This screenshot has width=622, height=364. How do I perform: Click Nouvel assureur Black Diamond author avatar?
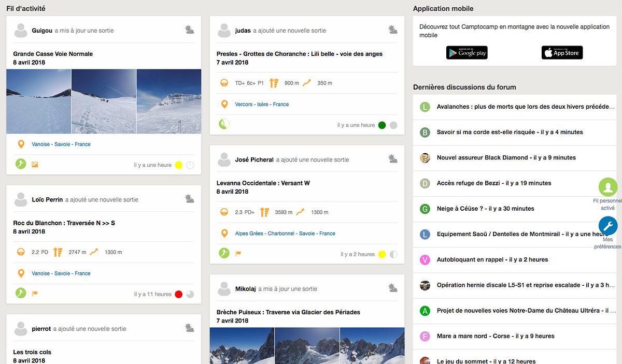click(x=425, y=158)
